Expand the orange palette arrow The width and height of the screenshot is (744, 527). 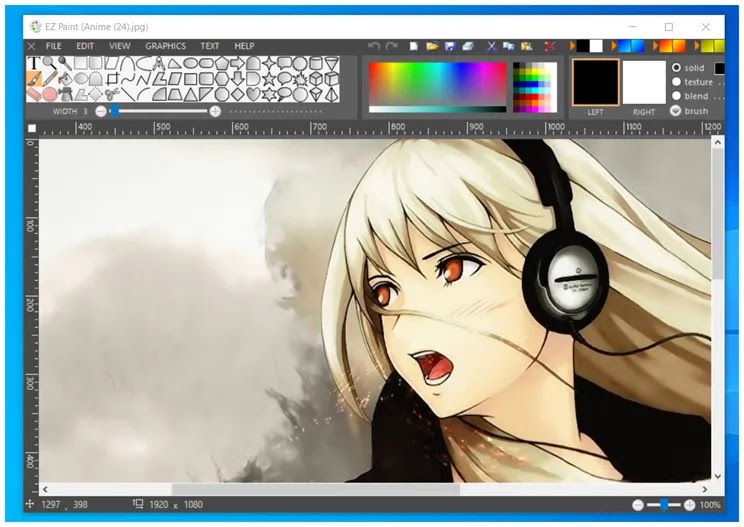tap(655, 46)
